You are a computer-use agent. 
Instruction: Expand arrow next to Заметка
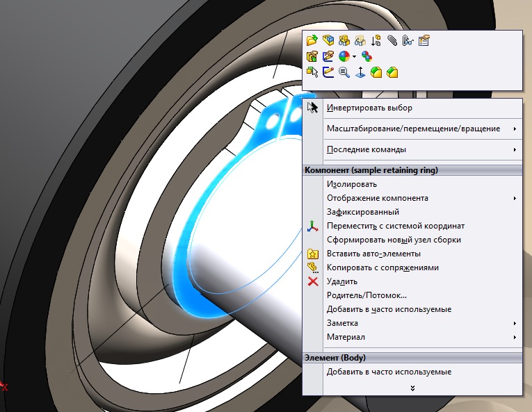[515, 323]
